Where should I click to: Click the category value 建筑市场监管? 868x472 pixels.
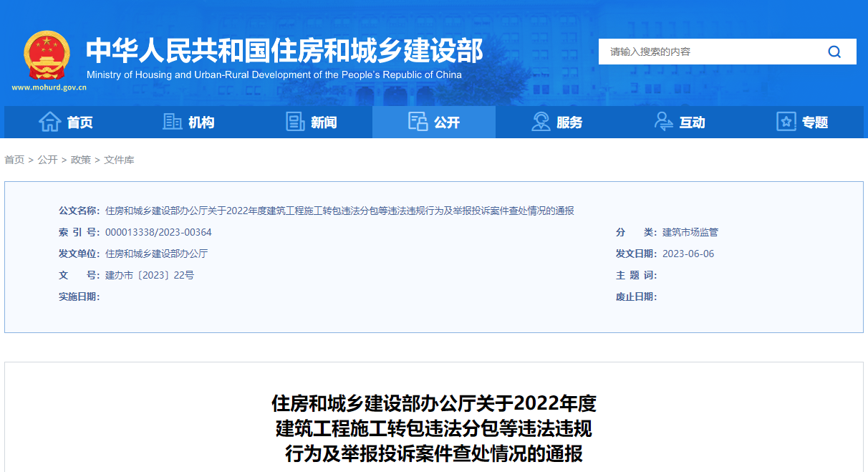(690, 232)
